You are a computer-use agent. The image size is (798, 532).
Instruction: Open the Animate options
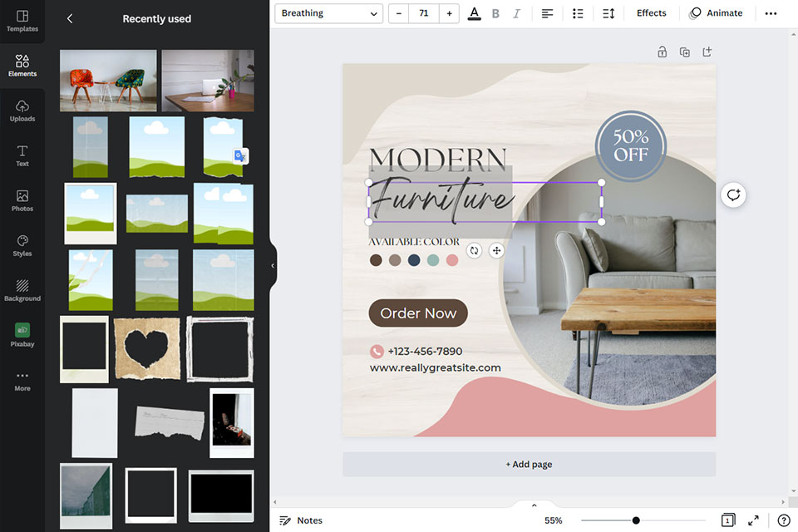(x=716, y=13)
